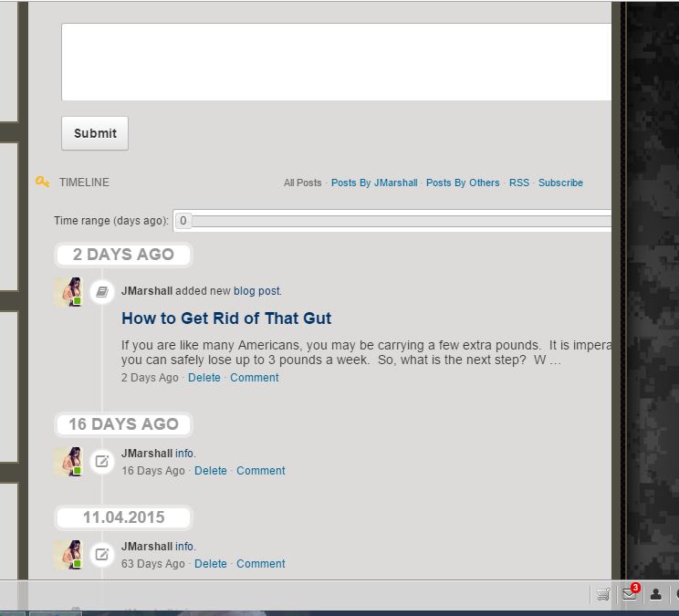679x616 pixels.
Task: Click the time range slider handle showing 0
Action: (183, 220)
